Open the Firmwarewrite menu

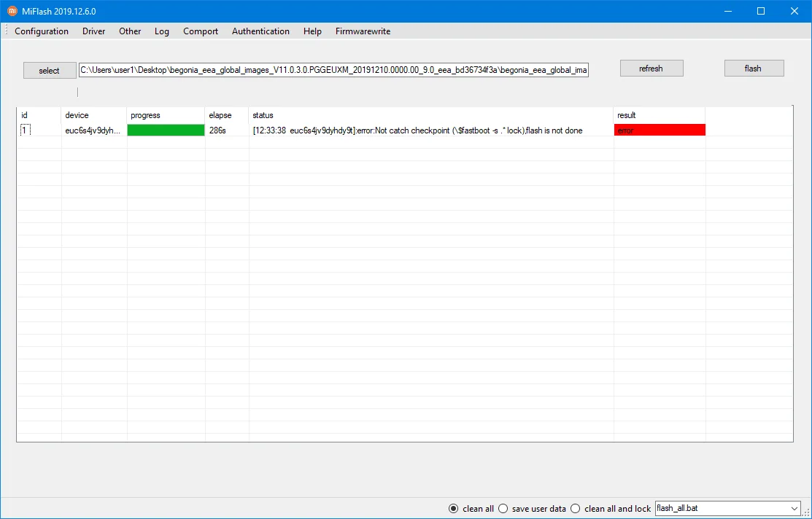(x=363, y=31)
